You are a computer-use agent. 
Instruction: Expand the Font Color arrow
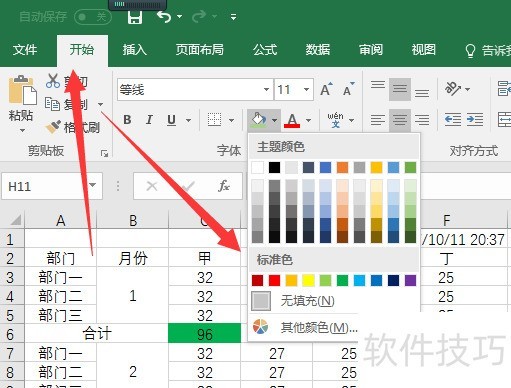pos(308,120)
